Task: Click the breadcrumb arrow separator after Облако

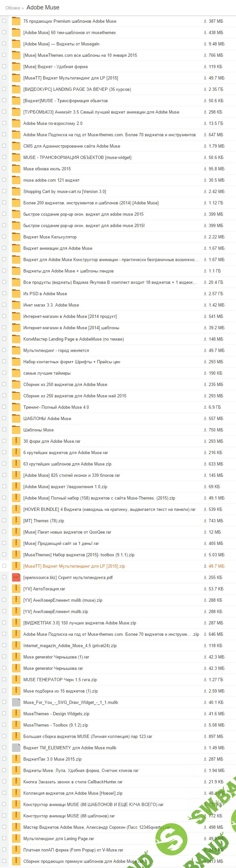Action: (23, 8)
